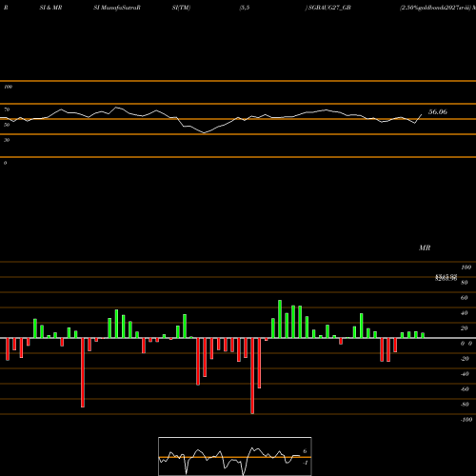Click the 'SI MunafaSutraR' header label
This screenshot has height=476, width=476.
click(117, 8)
